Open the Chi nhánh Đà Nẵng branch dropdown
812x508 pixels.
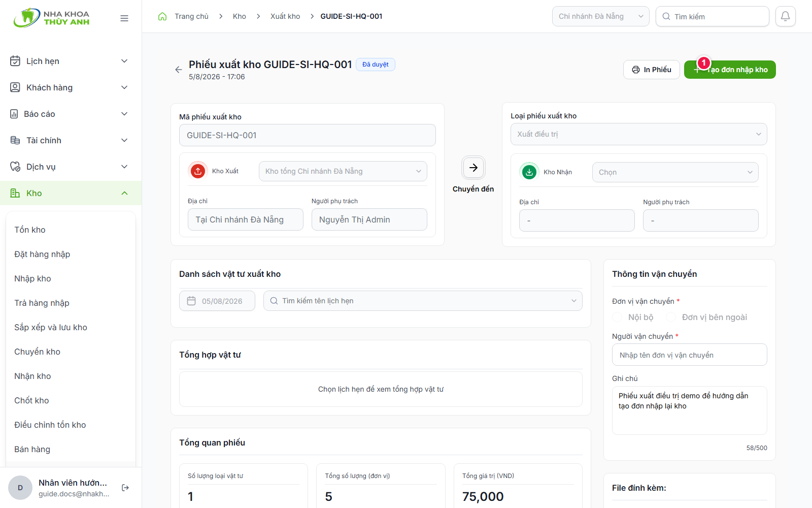601,16
